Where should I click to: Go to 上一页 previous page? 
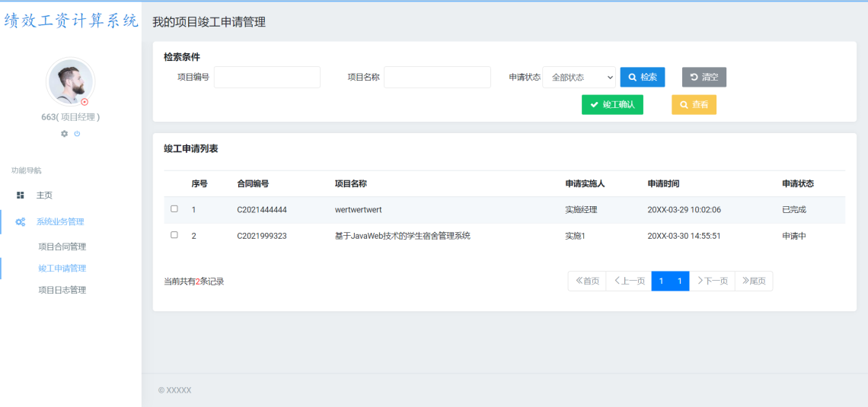point(629,281)
